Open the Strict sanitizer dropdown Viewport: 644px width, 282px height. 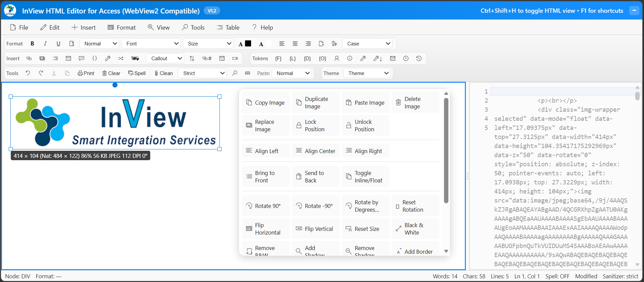(x=203, y=73)
